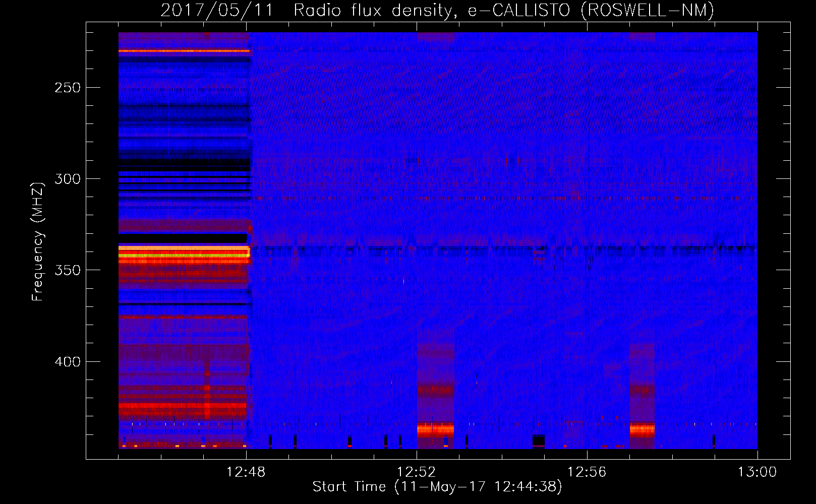This screenshot has height=504, width=816.
Task: Click the 12:48 time tick label
Action: [246, 472]
